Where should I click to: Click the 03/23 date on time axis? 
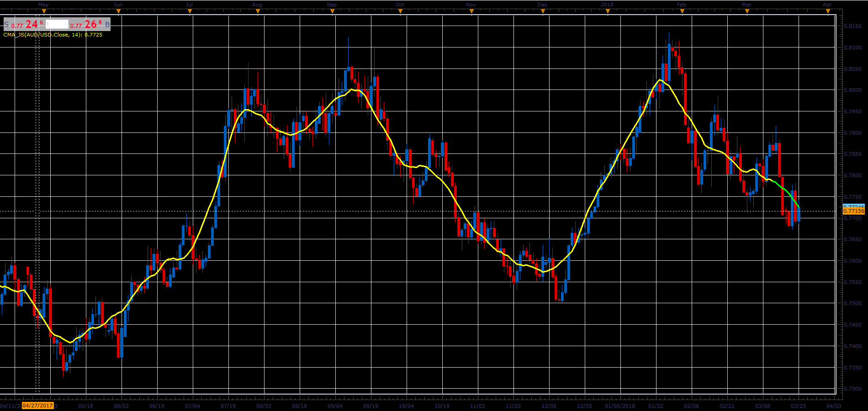coord(798,406)
